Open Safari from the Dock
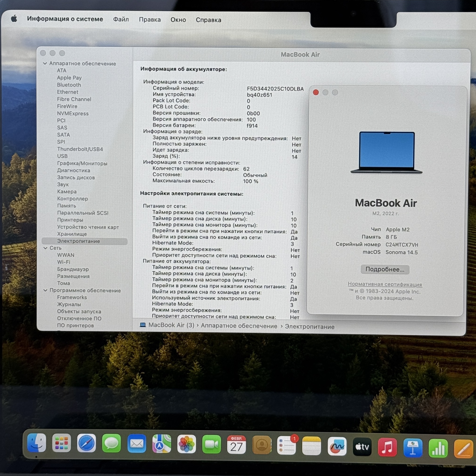The width and height of the screenshot is (476, 476). point(86,443)
